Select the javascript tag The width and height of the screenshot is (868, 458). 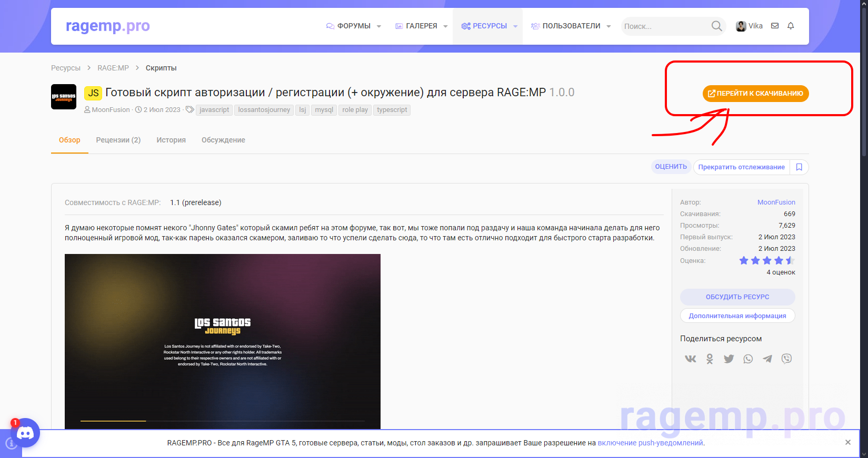coord(214,110)
